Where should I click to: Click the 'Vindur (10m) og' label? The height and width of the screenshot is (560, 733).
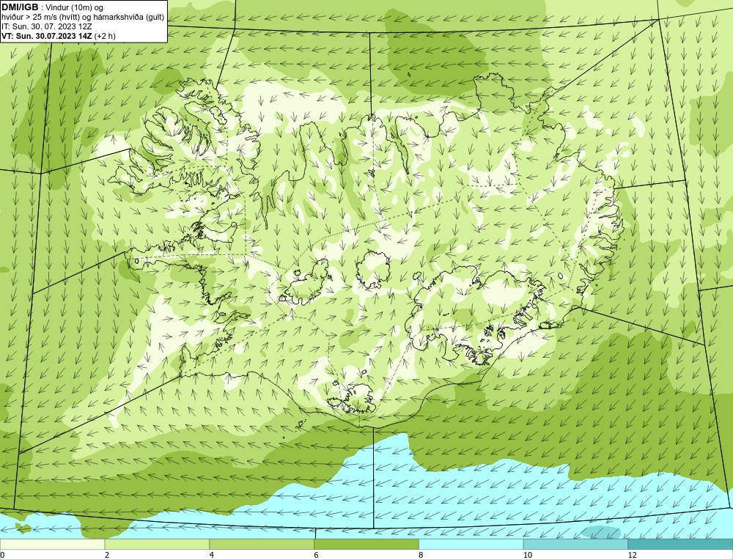coord(74,7)
